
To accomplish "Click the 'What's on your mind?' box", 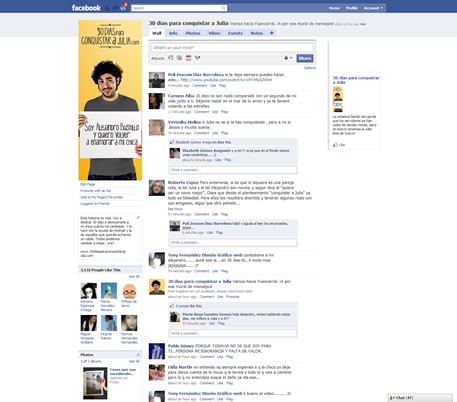I will (232, 48).
